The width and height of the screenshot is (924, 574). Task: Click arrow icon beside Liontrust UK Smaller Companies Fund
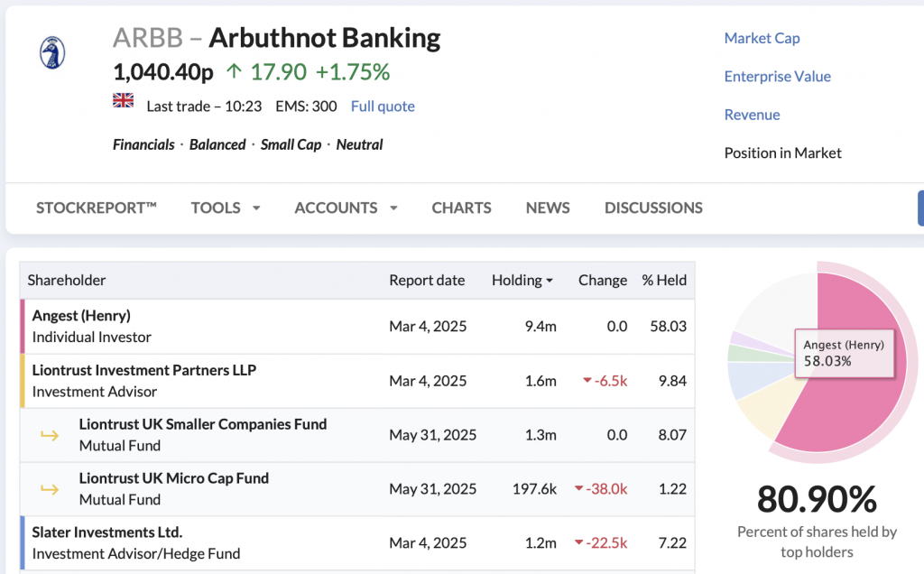click(51, 435)
